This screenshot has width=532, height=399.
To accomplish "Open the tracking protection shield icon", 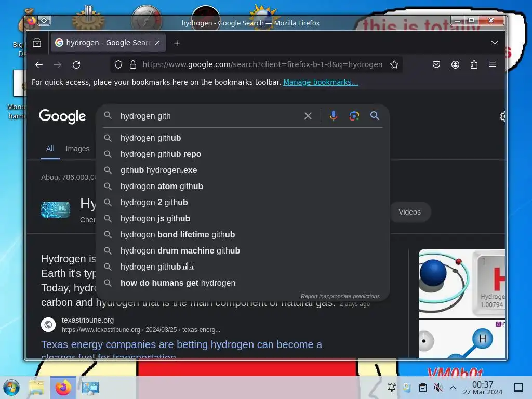I will [118, 64].
